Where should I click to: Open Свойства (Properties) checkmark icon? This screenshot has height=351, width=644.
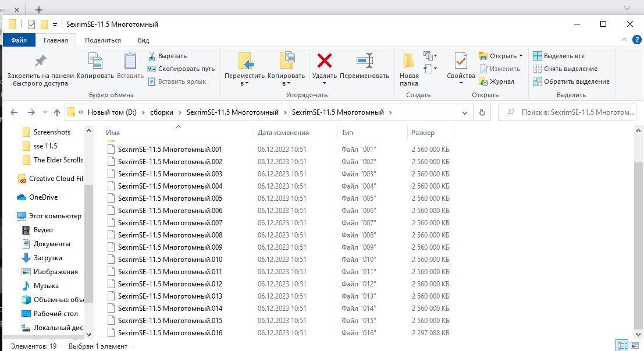coord(461,61)
